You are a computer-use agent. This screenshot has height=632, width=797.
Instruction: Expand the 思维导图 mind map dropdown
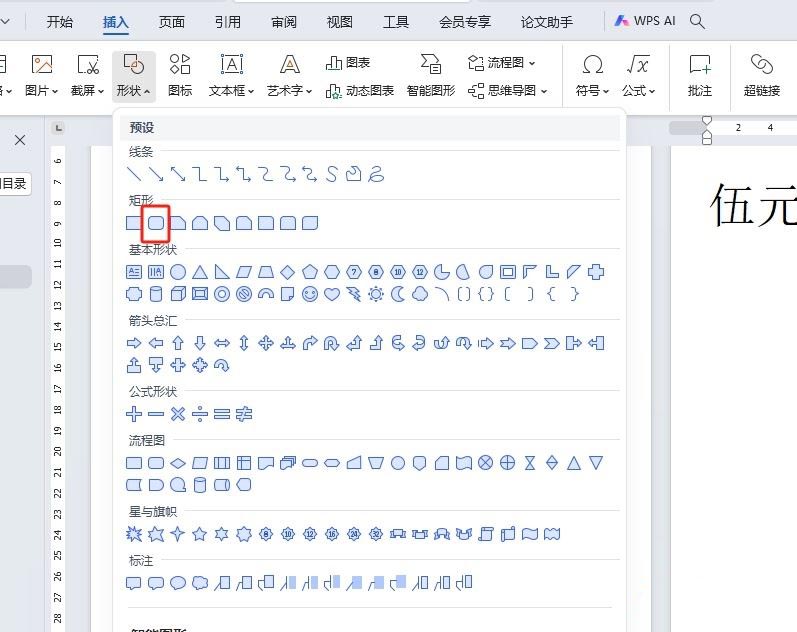click(x=508, y=91)
